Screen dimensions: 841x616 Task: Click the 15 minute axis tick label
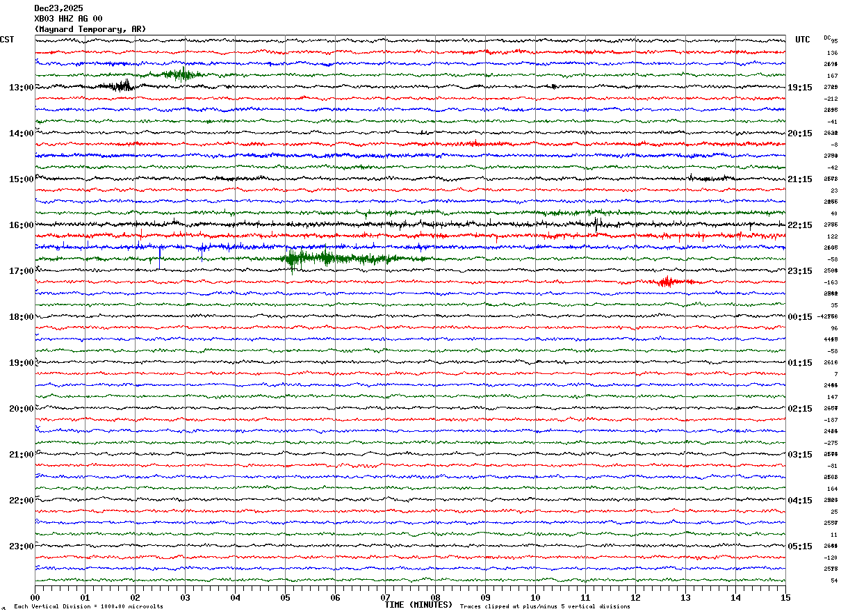point(785,597)
